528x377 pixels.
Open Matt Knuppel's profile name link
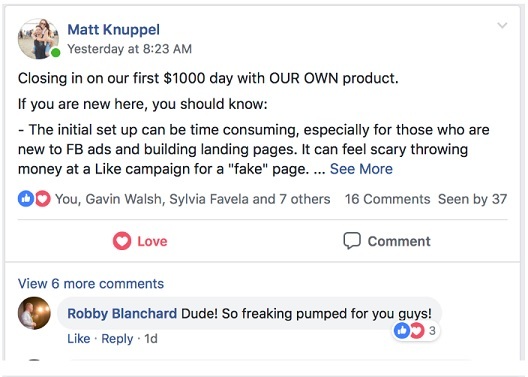(x=113, y=30)
